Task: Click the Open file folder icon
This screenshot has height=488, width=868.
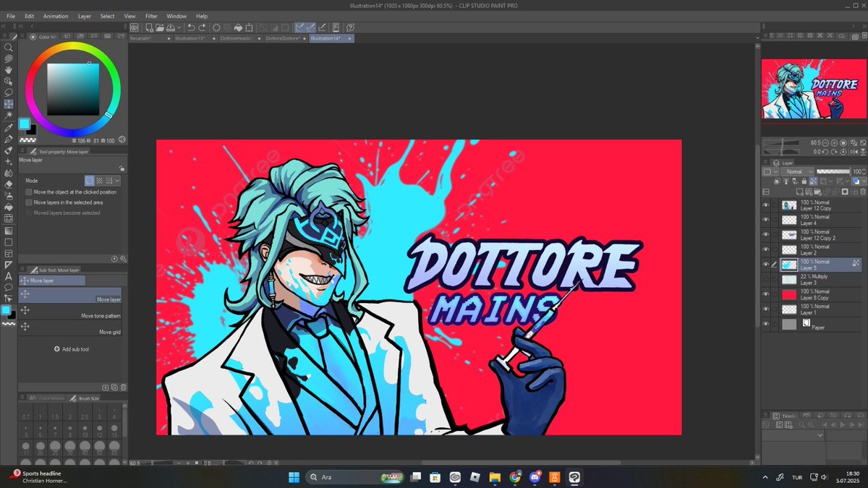Action: click(x=158, y=27)
